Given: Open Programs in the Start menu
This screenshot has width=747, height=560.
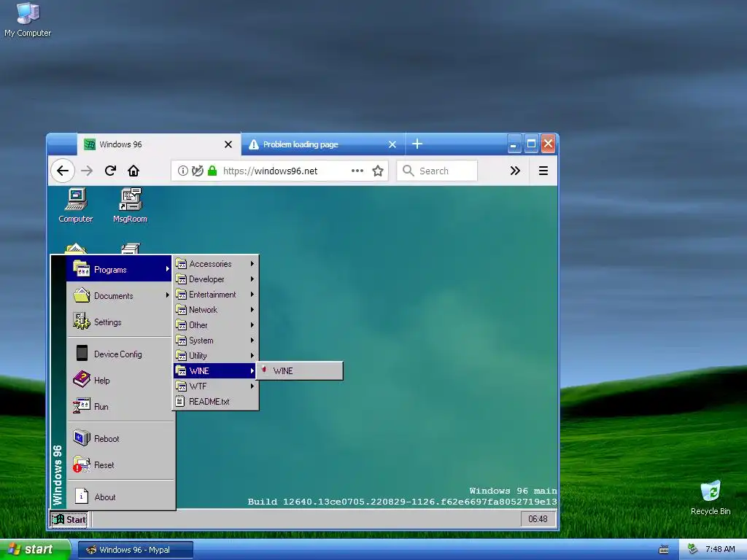Looking at the screenshot, I should click(x=119, y=270).
